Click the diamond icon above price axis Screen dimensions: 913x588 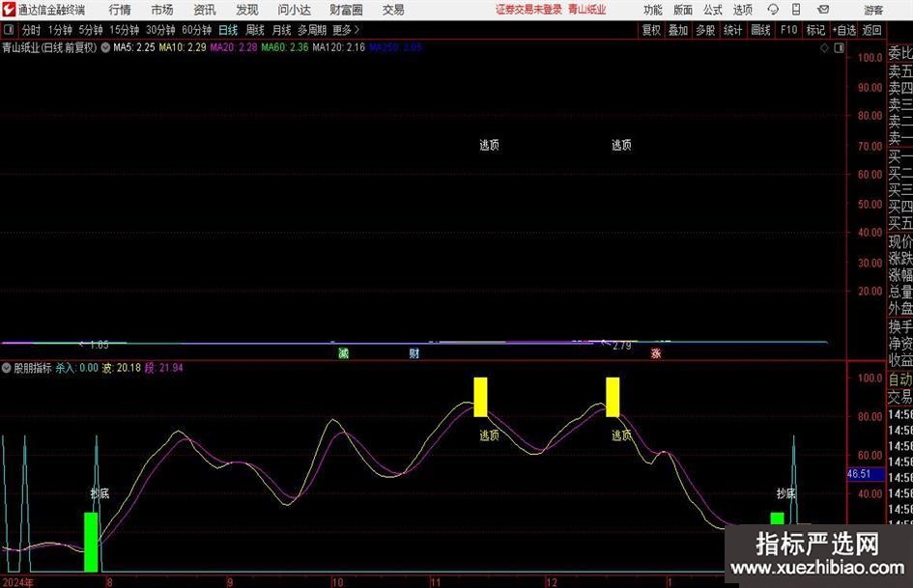824,48
